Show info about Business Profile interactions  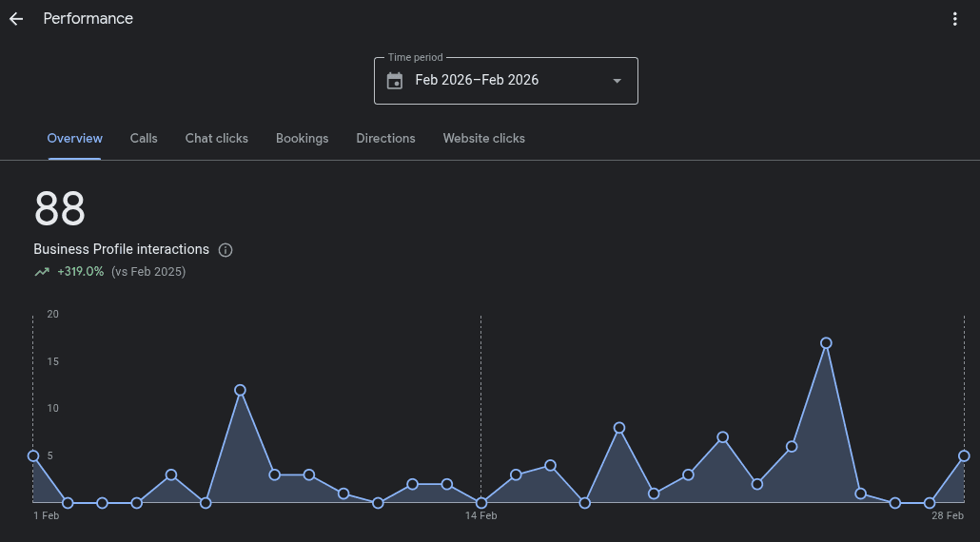(225, 250)
